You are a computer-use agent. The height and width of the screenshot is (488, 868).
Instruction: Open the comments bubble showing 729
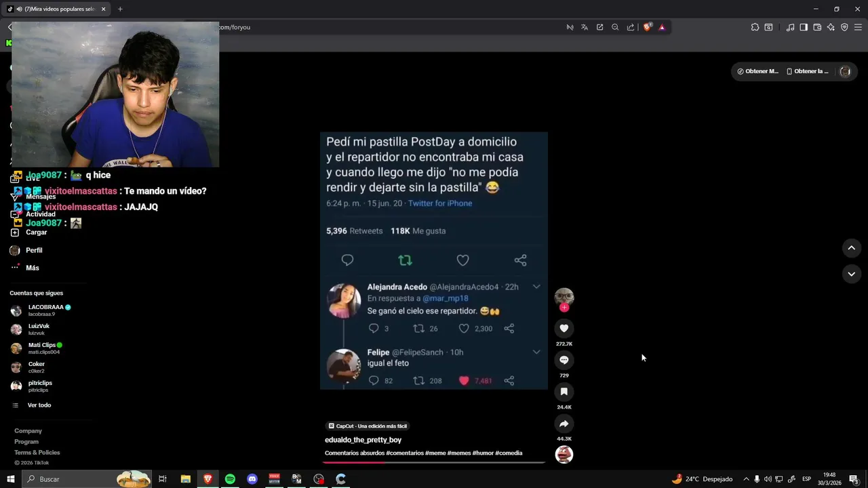coord(564,360)
